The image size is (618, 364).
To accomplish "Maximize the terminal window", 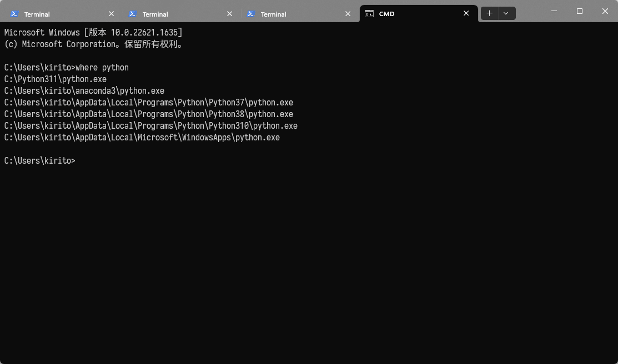I will [x=580, y=11].
